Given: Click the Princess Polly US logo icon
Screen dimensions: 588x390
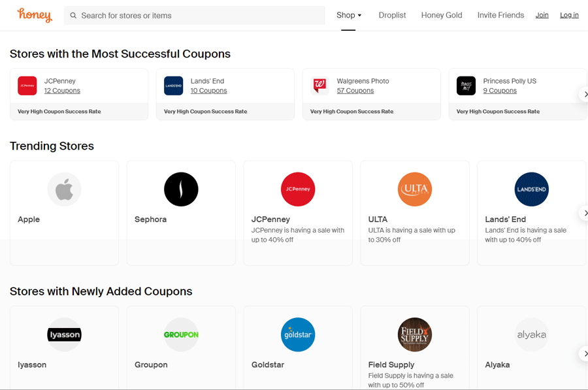Looking at the screenshot, I should tap(466, 86).
